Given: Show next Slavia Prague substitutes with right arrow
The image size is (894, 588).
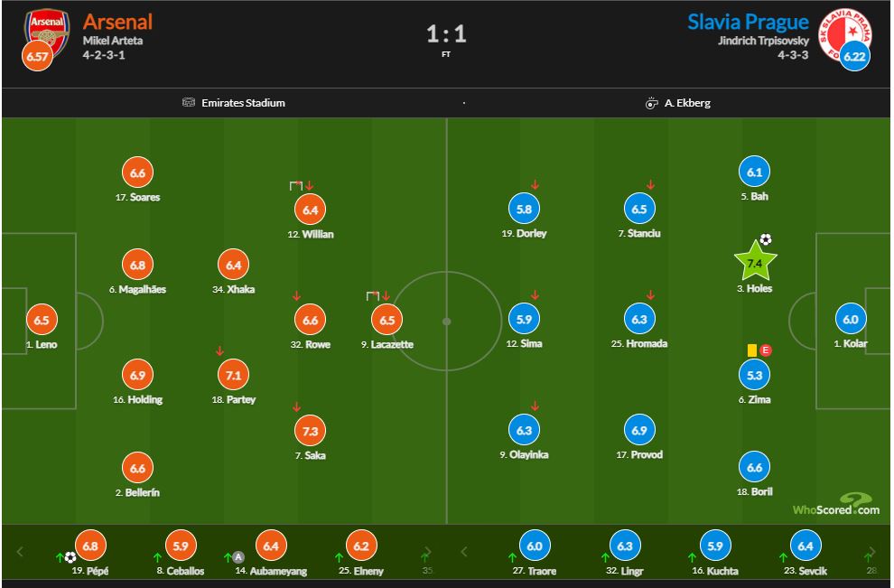Looking at the screenshot, I should 871,552.
